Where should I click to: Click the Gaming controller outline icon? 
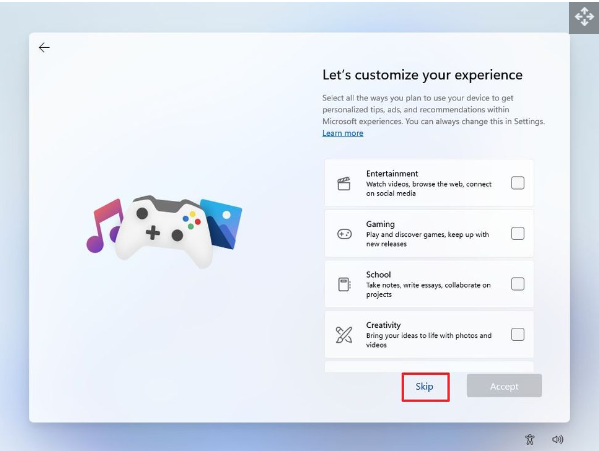click(344, 234)
